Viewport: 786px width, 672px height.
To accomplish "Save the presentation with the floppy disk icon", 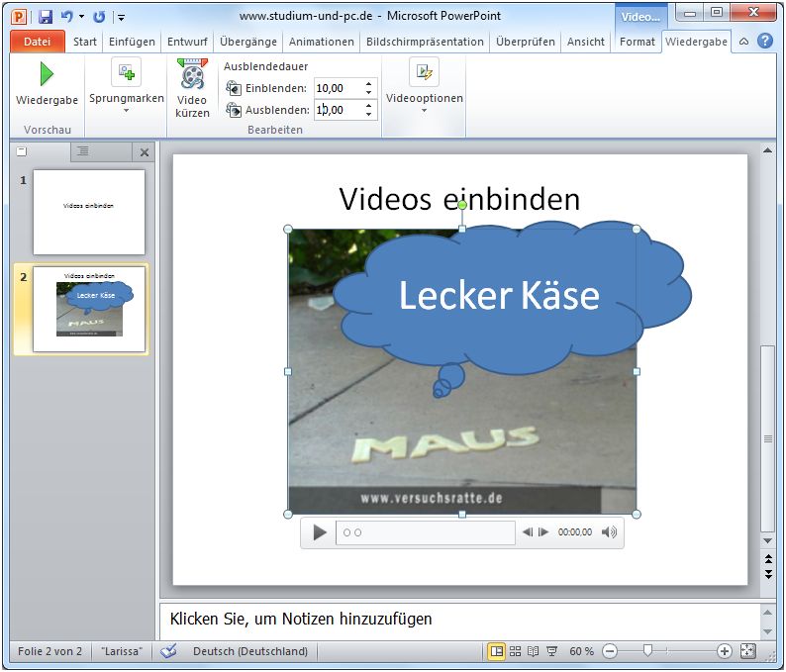I will tap(46, 17).
